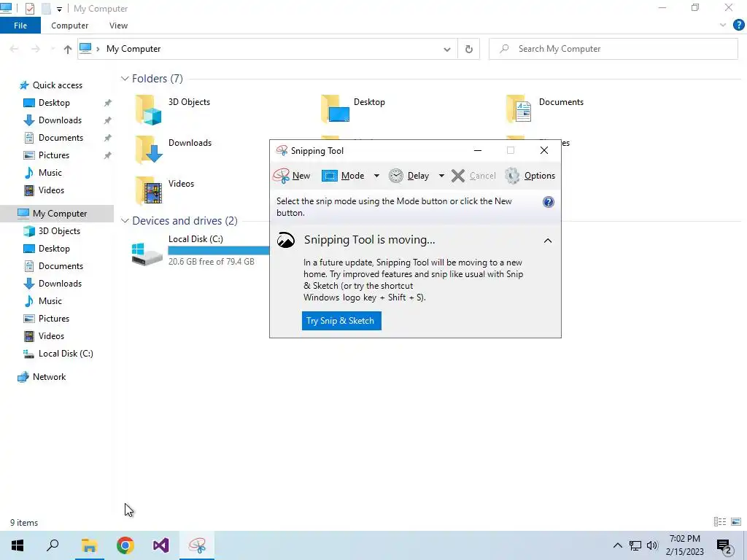Open Google Chrome from taskbar

(125, 545)
